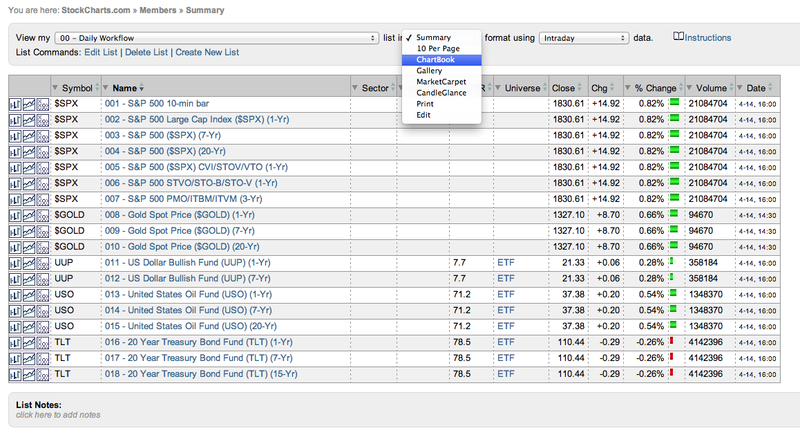Choose 10 Per Page view option
The image size is (800, 435).
(x=441, y=48)
